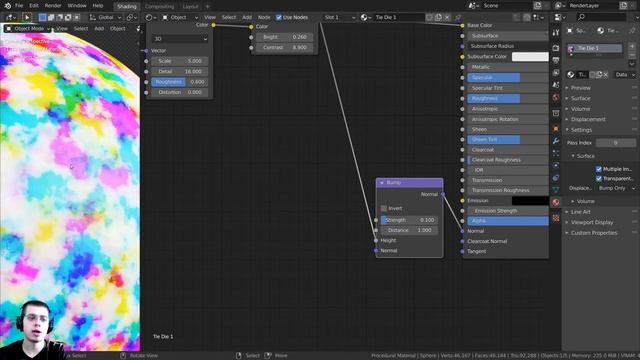Unlink material with X icon in node header
The image size is (640, 360).
point(447,18)
